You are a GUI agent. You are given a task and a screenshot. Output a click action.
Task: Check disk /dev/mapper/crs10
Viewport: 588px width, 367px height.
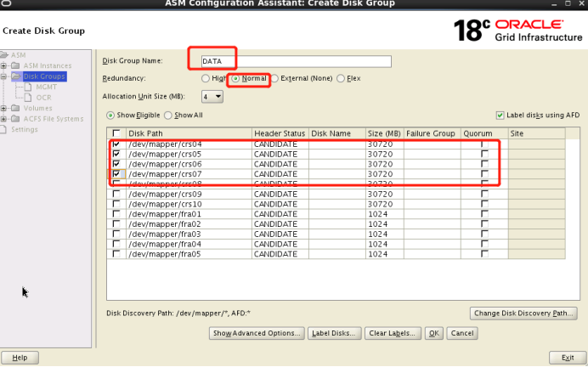(x=116, y=204)
